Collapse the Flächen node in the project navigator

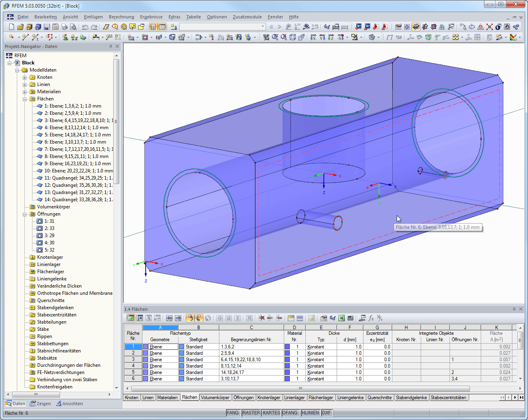[x=25, y=98]
